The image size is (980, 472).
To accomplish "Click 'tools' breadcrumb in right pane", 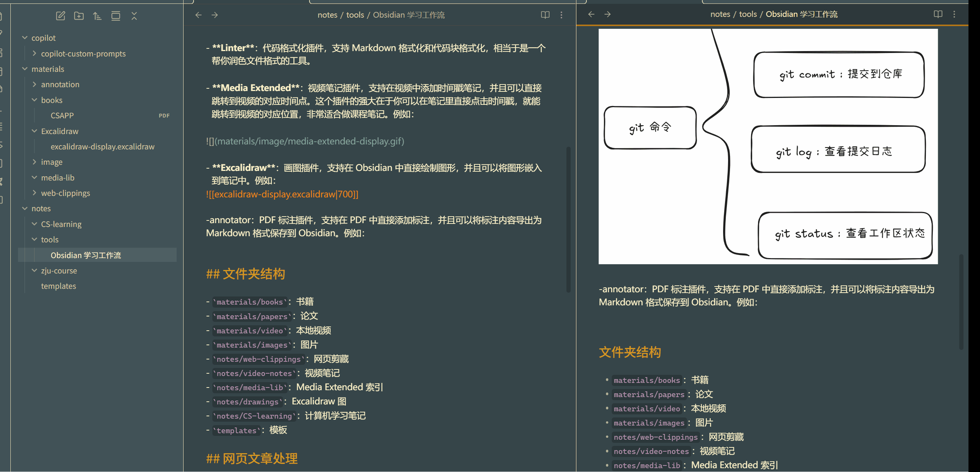I will [x=748, y=14].
